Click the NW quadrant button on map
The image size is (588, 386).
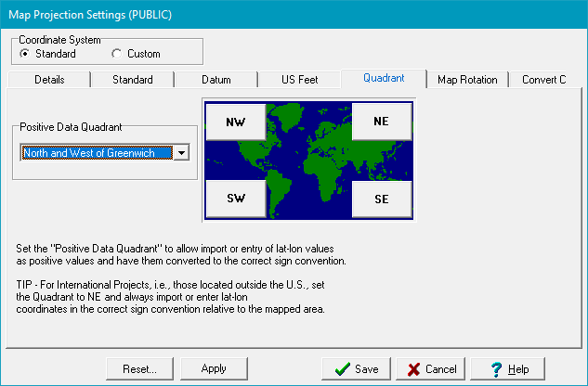point(235,122)
